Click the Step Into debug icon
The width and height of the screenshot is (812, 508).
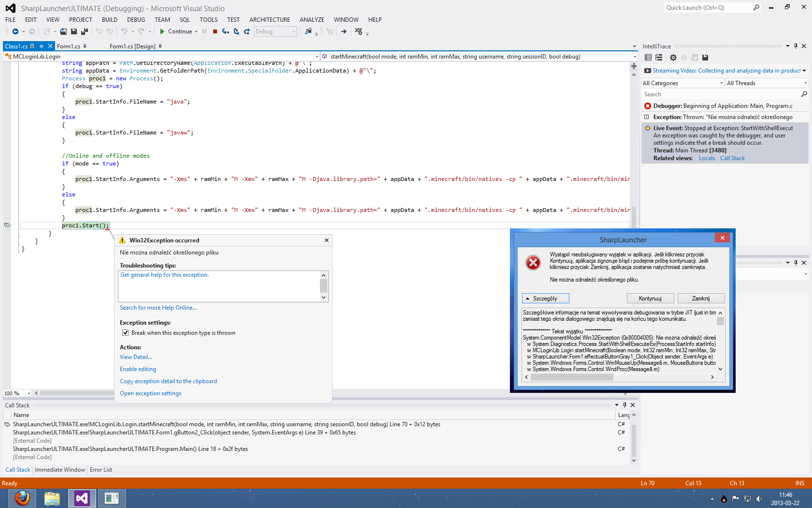(x=226, y=31)
